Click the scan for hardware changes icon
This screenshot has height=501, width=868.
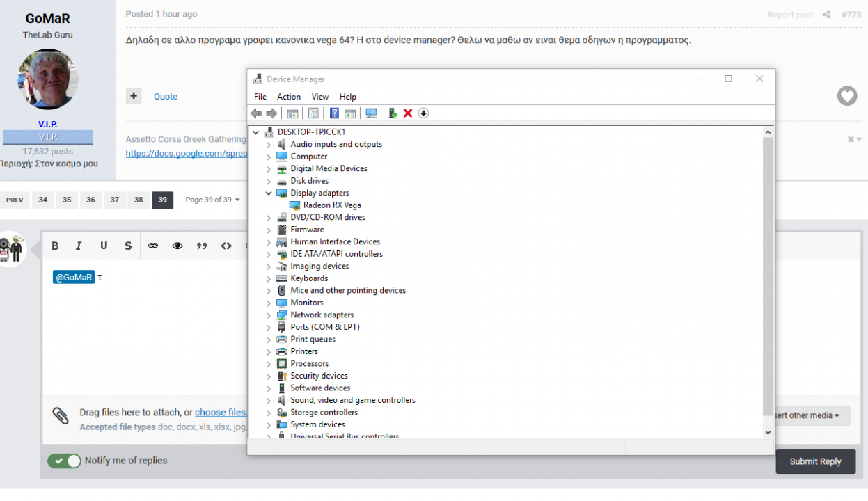pyautogui.click(x=371, y=113)
